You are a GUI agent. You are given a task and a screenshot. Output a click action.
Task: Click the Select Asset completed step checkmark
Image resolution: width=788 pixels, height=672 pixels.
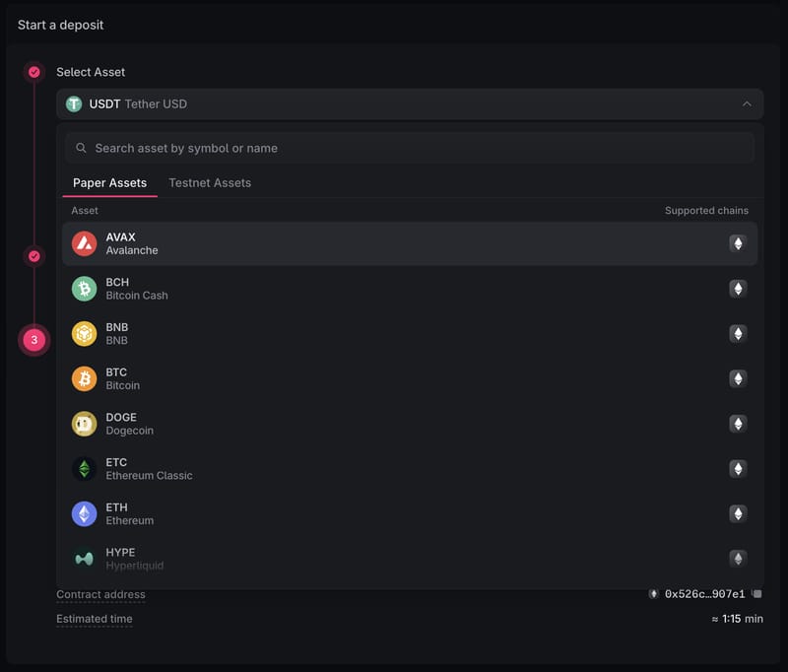(x=34, y=72)
